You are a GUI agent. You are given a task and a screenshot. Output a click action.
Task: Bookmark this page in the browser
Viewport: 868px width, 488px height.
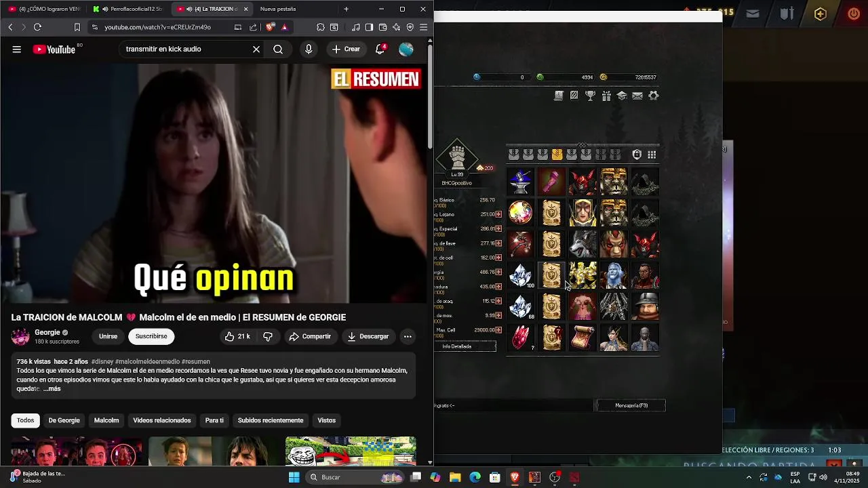tap(77, 27)
